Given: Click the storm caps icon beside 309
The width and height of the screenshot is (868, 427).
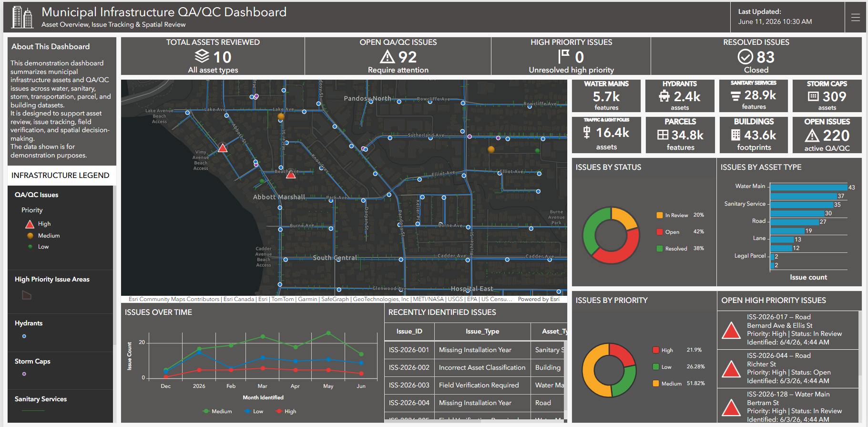Looking at the screenshot, I should coord(813,96).
